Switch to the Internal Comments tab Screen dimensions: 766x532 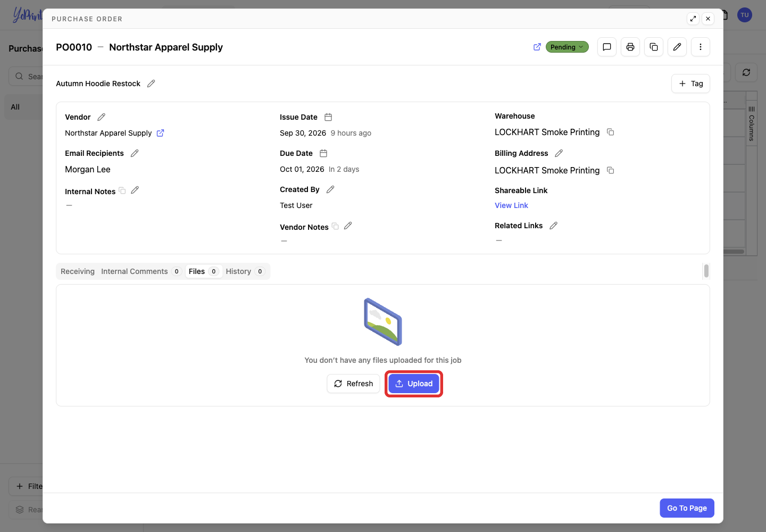141,271
